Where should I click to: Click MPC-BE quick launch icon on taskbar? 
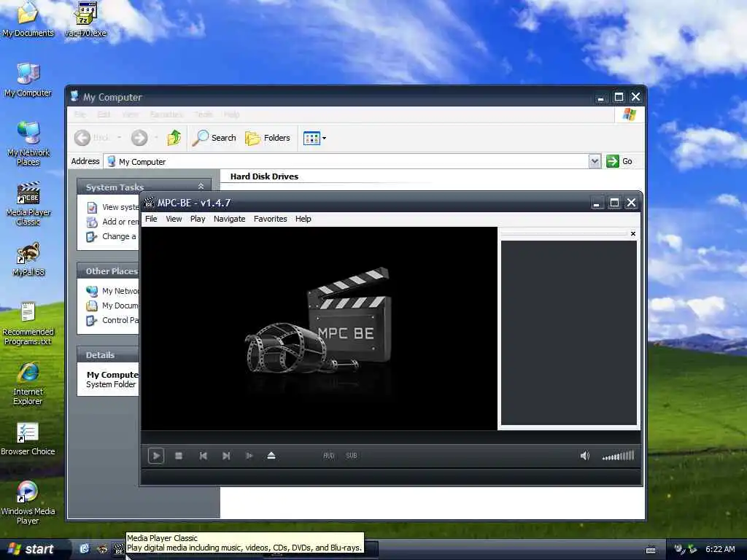(x=119, y=550)
